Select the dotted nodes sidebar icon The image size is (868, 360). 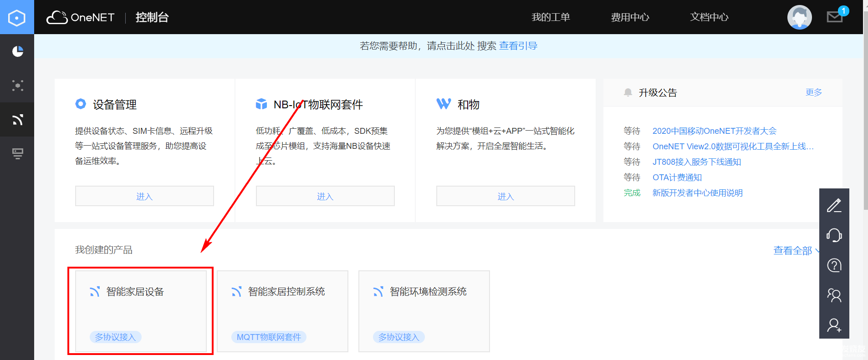click(x=17, y=86)
